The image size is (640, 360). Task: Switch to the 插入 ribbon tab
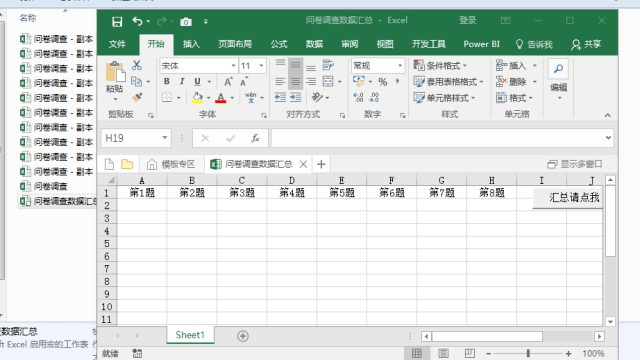[x=191, y=44]
